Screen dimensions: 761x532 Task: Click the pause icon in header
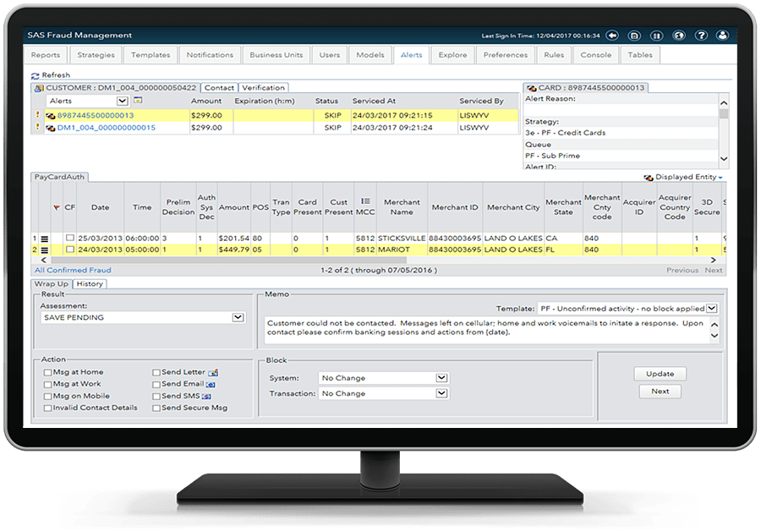pyautogui.click(x=656, y=36)
